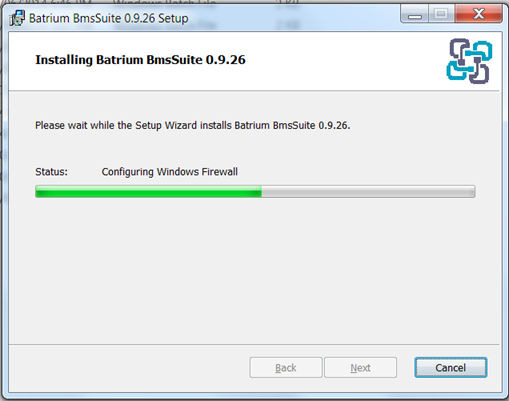The image size is (509, 401).
Task: Click the "Status:" label
Action: click(x=51, y=172)
